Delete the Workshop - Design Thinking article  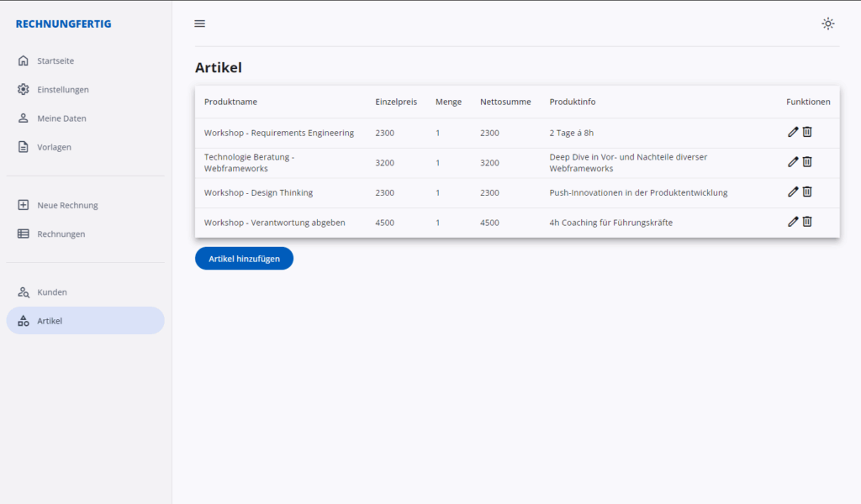pos(807,192)
